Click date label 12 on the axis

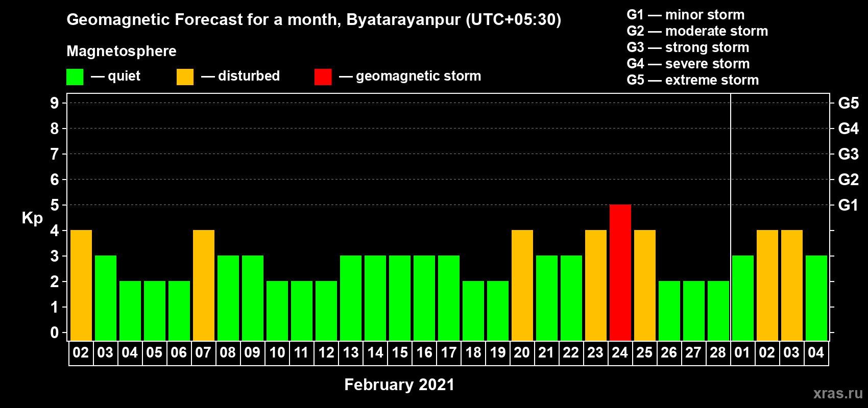tap(326, 352)
